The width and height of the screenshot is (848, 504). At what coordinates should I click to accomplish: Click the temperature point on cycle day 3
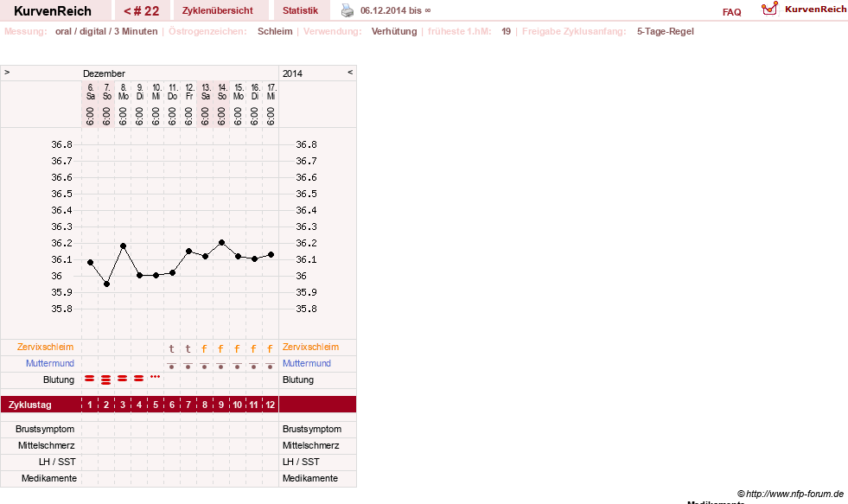[x=124, y=246]
